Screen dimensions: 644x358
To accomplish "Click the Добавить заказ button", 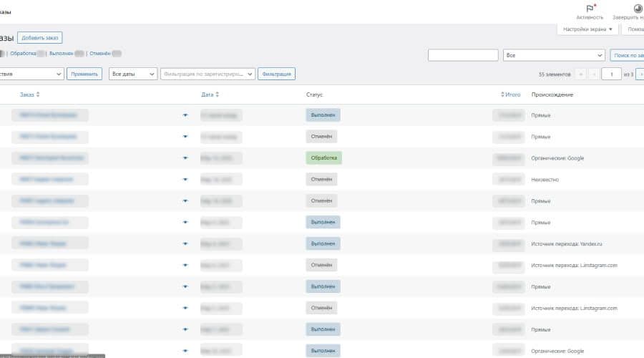I will pos(40,37).
